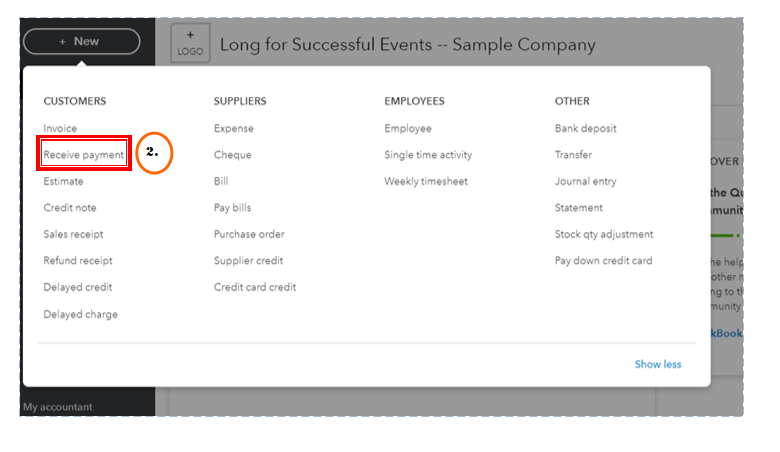Viewport: 780px width, 452px height.
Task: Choose Delayed charge item
Action: (x=81, y=314)
